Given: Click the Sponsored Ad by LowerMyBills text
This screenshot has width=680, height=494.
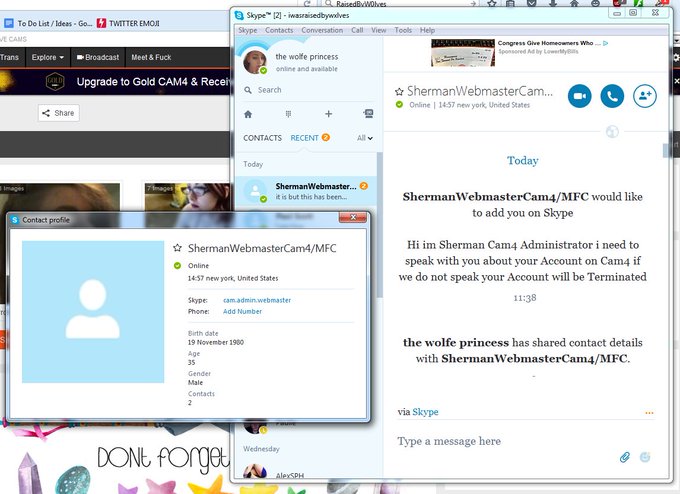Looking at the screenshot, I should [538, 52].
